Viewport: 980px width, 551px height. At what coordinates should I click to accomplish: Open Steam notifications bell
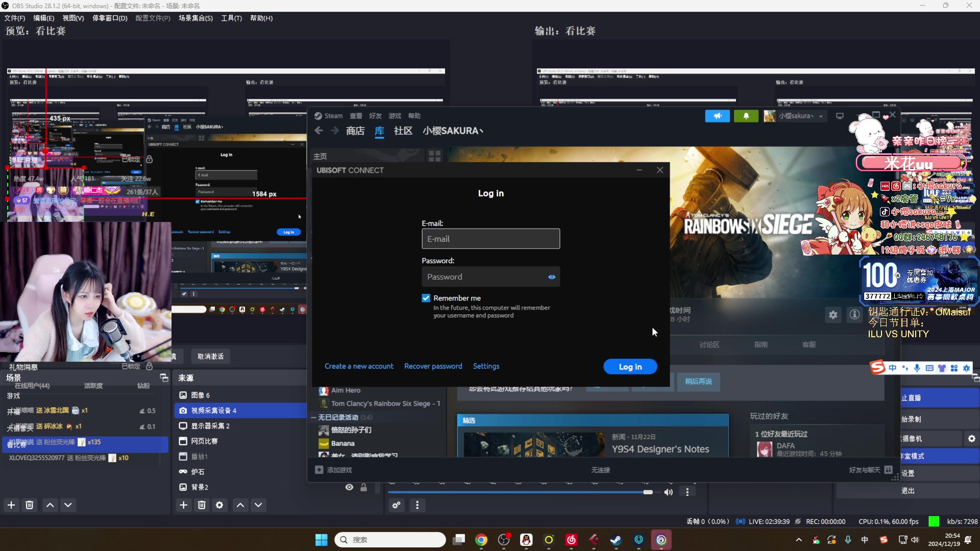[746, 116]
